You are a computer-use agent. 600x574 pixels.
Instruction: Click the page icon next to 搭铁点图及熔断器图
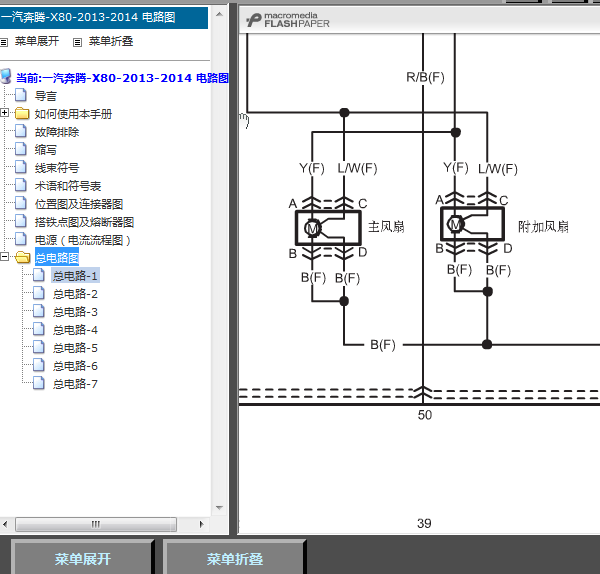tap(21, 221)
